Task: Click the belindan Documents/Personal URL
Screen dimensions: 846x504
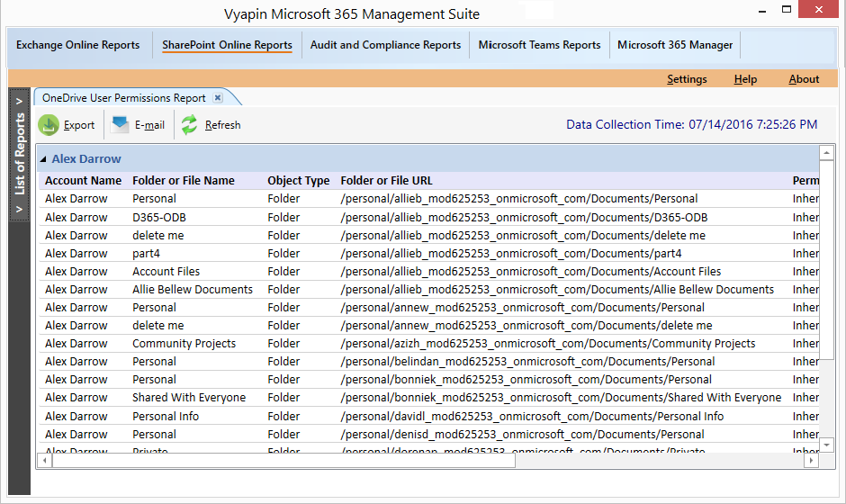Action: tap(527, 362)
